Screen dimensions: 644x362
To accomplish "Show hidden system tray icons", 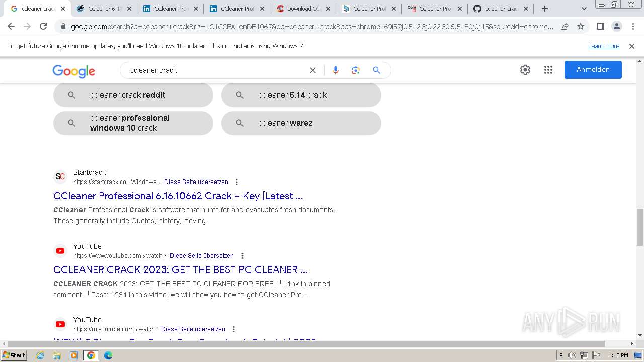I will [561, 355].
